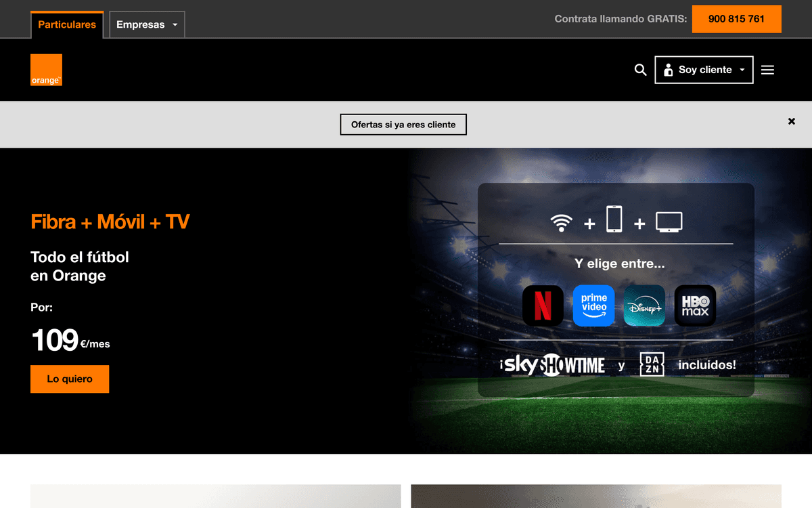The width and height of the screenshot is (812, 508).
Task: Open search with magnifying glass icon
Action: point(640,70)
